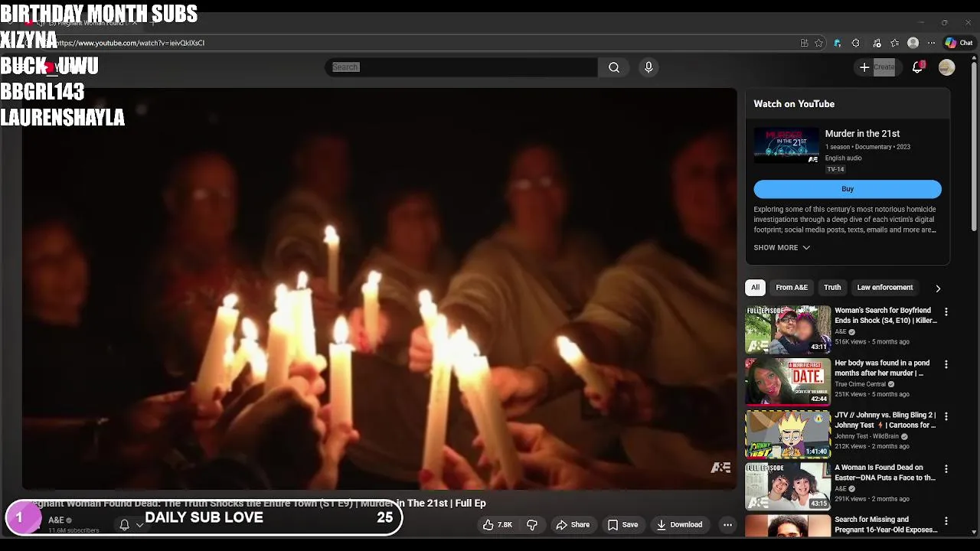Open Woman Is Found Dead on Easter thumbnail
Screen dimensions: 980x551
point(788,485)
